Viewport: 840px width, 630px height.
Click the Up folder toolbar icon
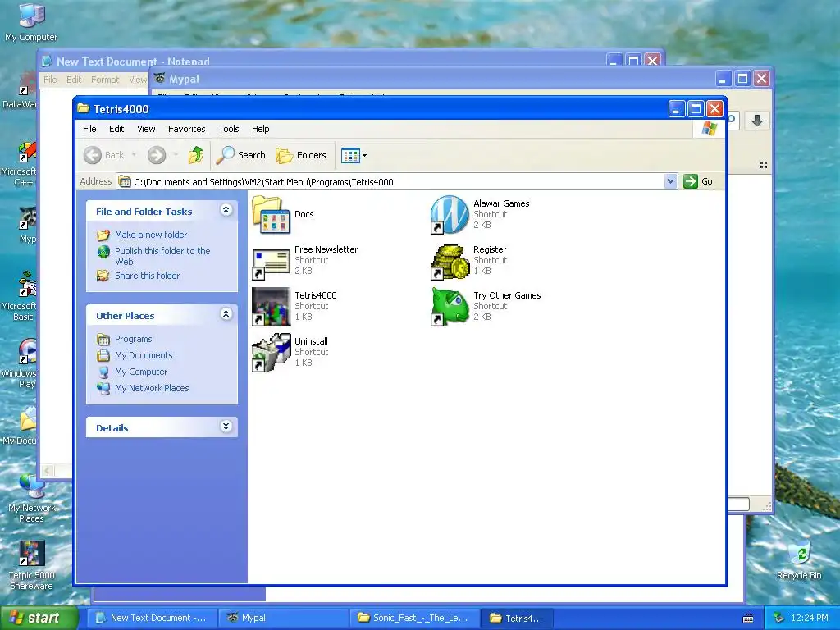tap(196, 155)
